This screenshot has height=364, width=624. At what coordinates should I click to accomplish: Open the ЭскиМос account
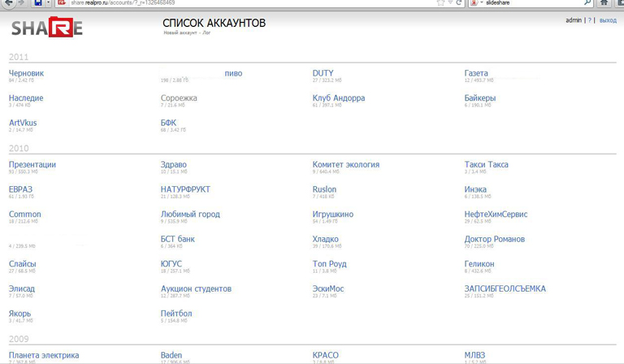(x=328, y=288)
